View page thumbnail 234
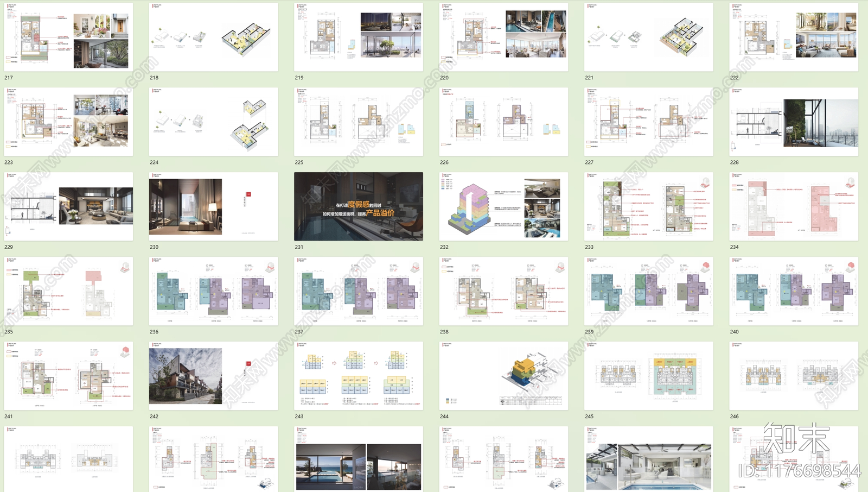 point(794,206)
